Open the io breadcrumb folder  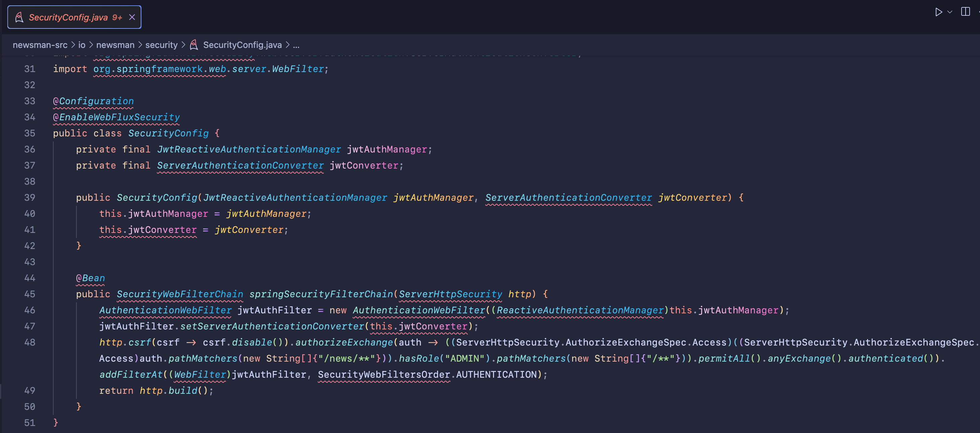click(x=82, y=45)
